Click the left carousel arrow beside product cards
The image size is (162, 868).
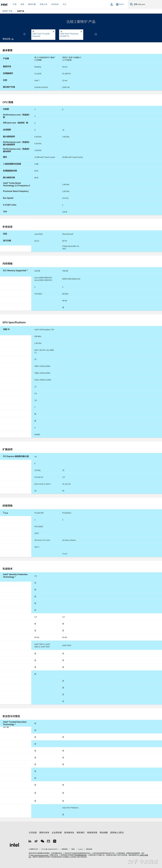click(x=24, y=34)
